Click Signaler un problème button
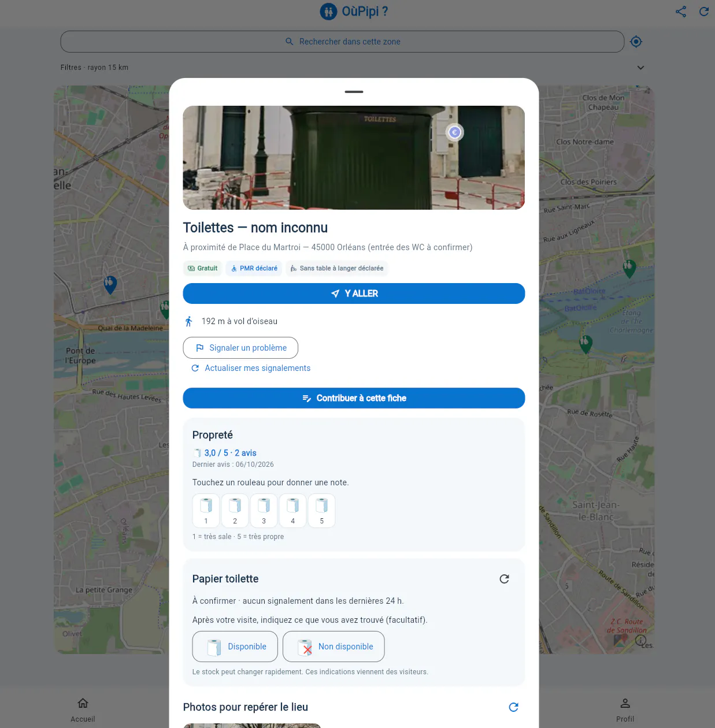 coord(240,348)
